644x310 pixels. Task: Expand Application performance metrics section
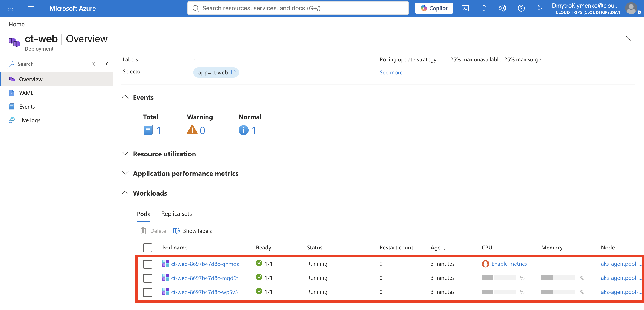[x=125, y=173]
